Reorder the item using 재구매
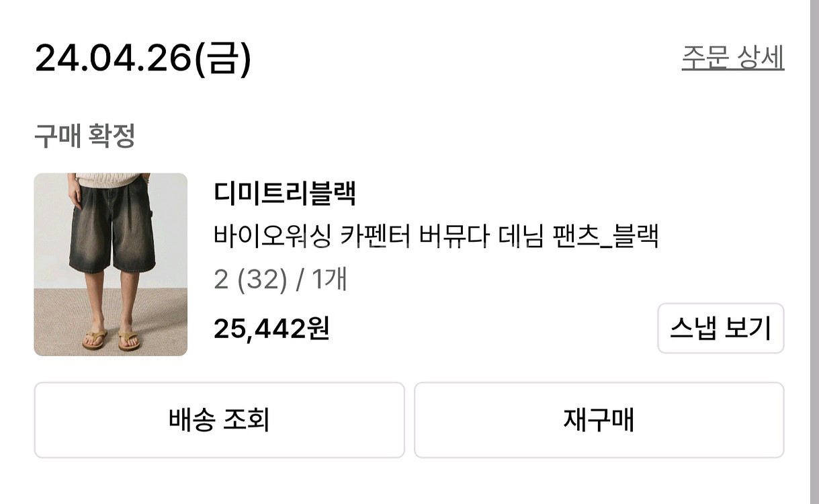This screenshot has height=504, width=819. [x=599, y=419]
